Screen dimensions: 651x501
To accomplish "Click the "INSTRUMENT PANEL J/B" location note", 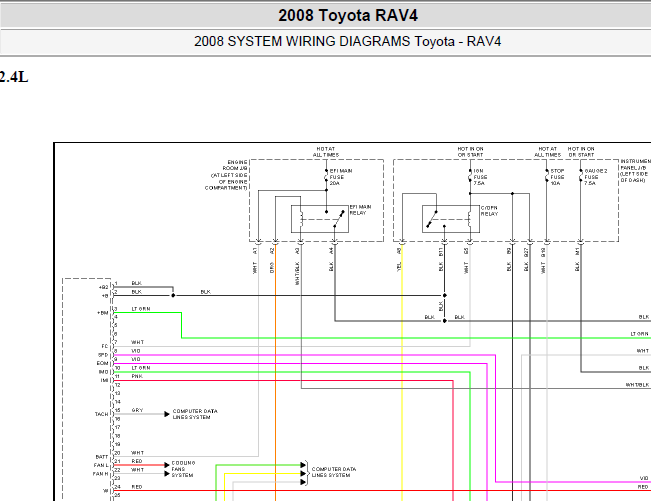I will 636,171.
